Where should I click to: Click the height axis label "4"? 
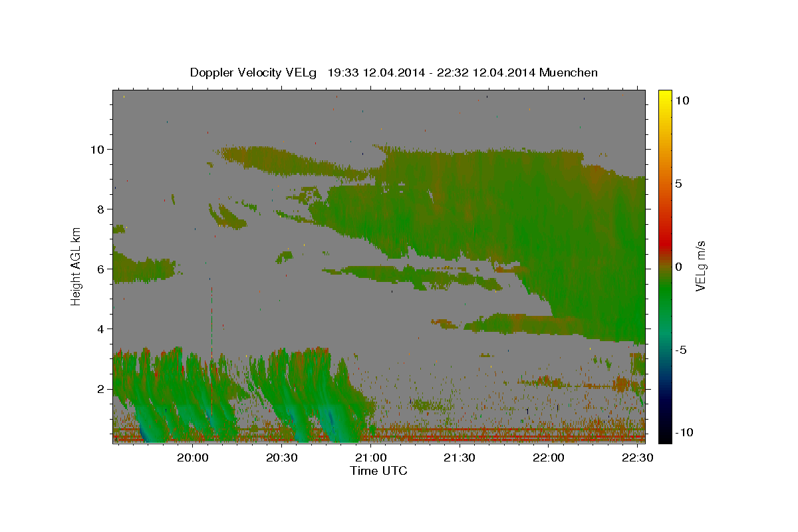click(x=100, y=329)
